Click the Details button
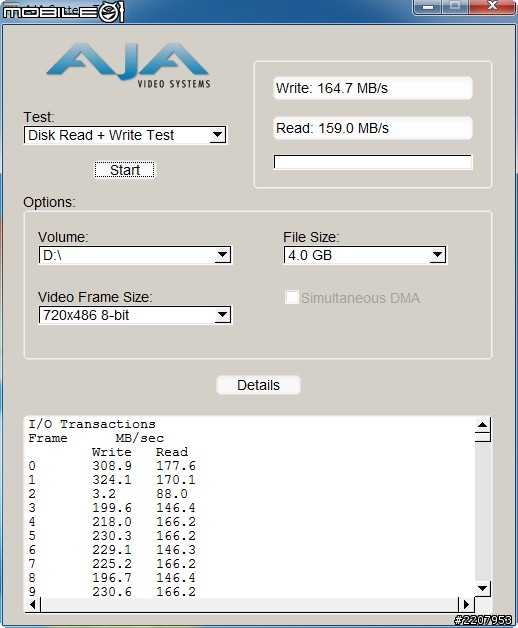This screenshot has width=518, height=628. click(258, 385)
